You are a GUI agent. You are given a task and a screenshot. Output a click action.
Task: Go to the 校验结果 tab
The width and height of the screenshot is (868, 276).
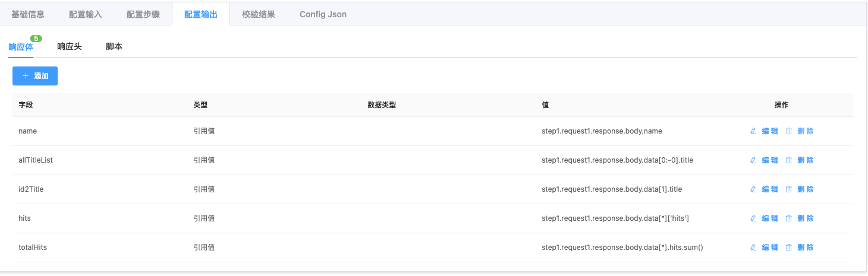(259, 14)
